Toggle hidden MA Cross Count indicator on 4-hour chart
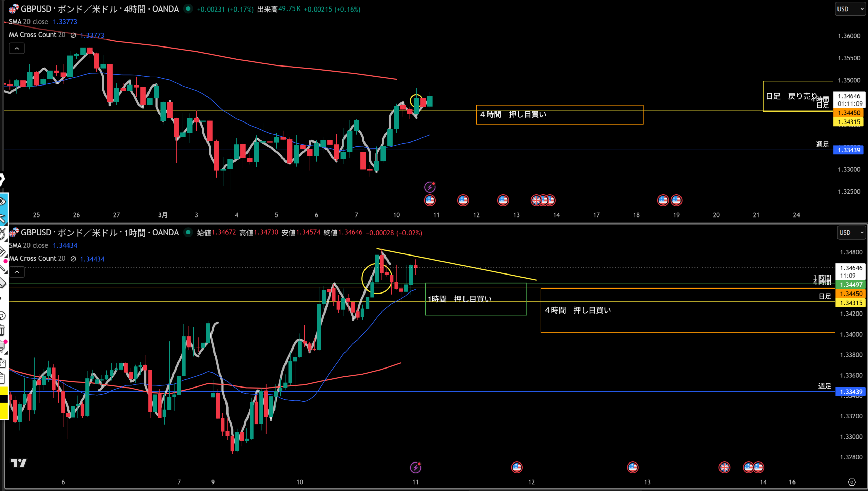868x491 pixels. pyautogui.click(x=73, y=35)
